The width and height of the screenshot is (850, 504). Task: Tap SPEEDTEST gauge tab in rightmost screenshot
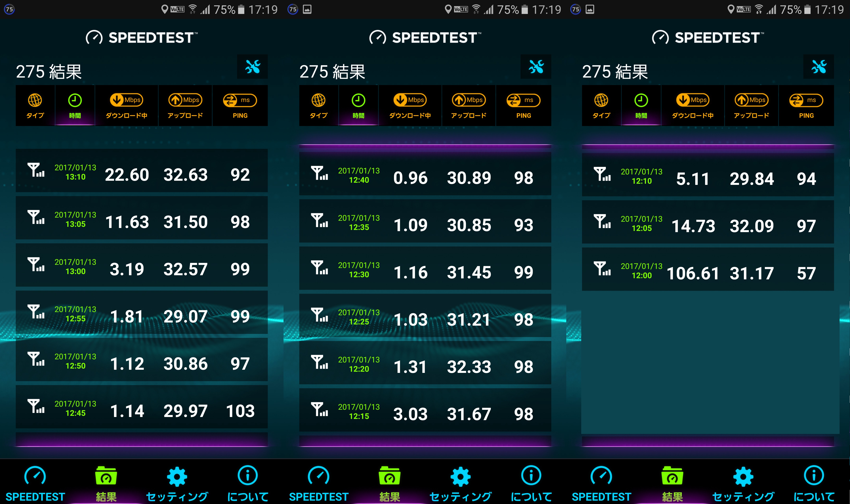(601, 475)
